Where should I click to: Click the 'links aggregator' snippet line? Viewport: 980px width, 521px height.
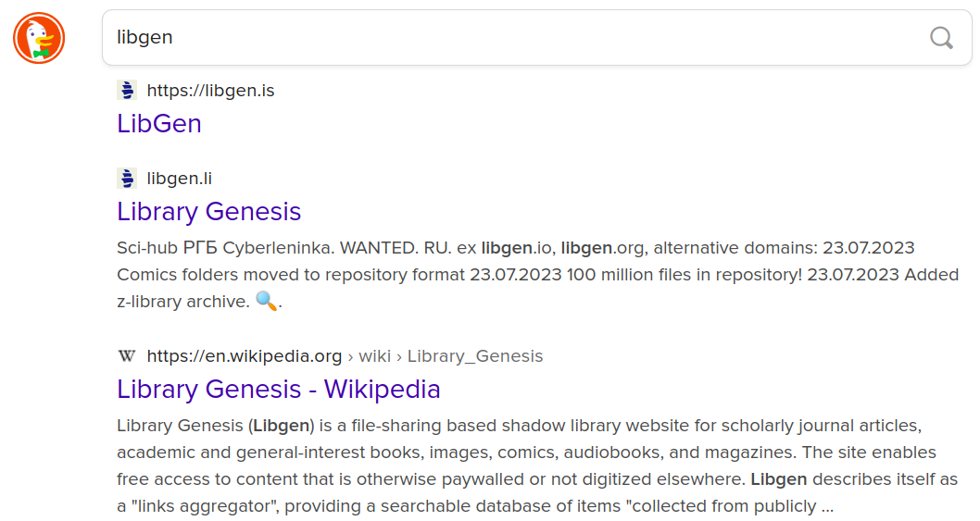[x=475, y=506]
